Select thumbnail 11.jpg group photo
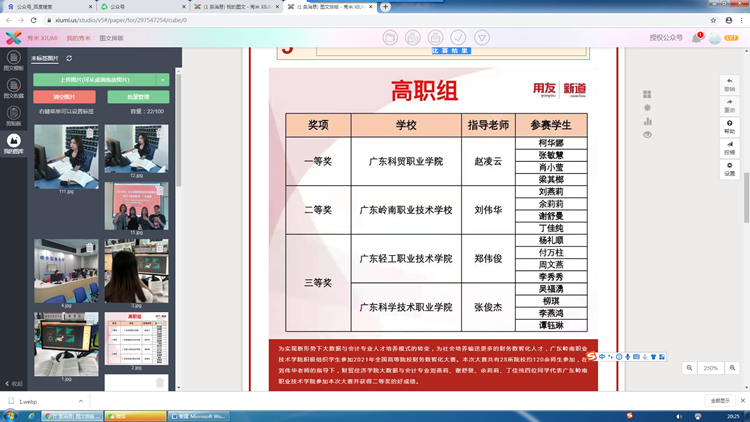The width and height of the screenshot is (750, 422). pos(136,206)
